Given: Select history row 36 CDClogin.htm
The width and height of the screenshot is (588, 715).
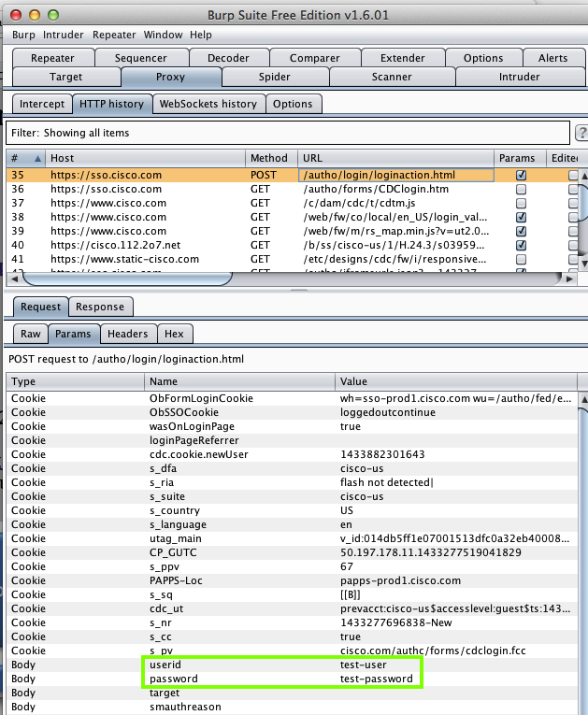Looking at the screenshot, I should coord(292,189).
